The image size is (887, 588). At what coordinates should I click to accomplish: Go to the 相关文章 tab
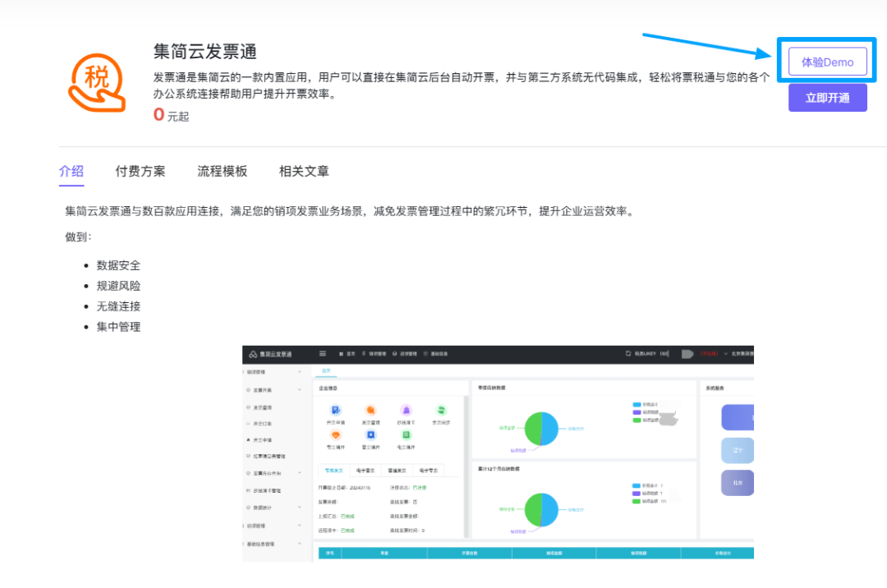tap(304, 172)
